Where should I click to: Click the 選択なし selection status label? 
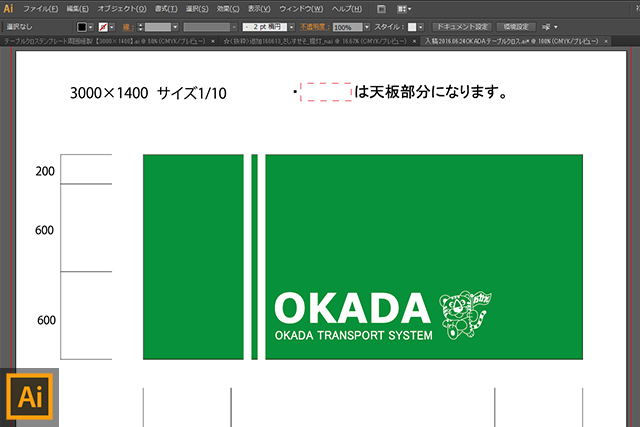point(20,27)
